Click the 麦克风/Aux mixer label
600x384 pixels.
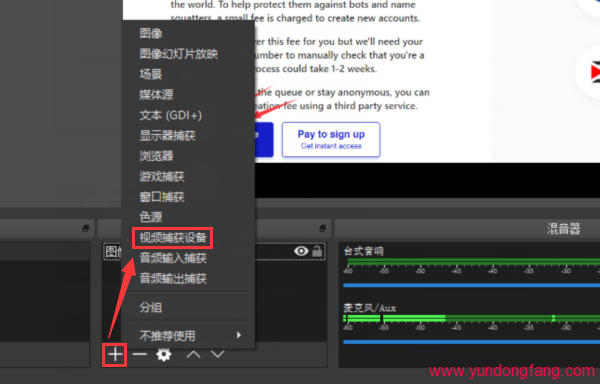(370, 308)
